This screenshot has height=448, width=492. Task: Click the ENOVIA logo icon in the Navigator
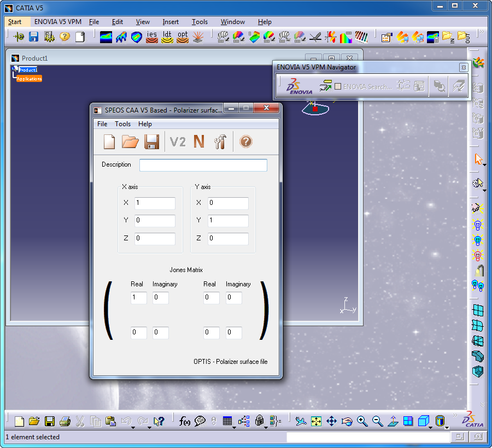click(299, 86)
